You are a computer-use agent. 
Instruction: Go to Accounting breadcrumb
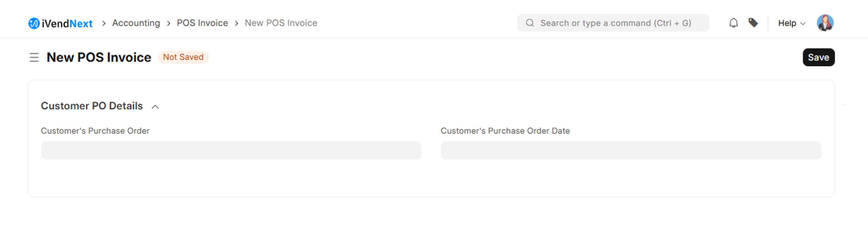click(x=136, y=23)
